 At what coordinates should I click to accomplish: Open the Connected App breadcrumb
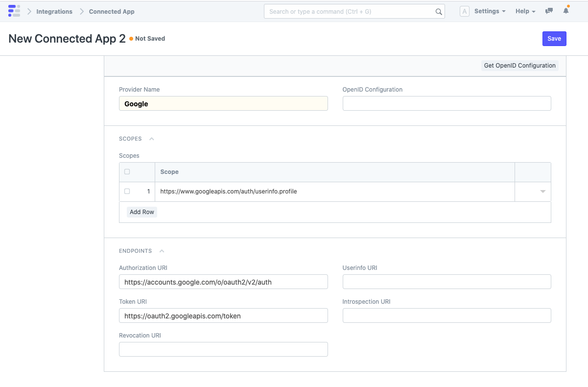tap(111, 11)
